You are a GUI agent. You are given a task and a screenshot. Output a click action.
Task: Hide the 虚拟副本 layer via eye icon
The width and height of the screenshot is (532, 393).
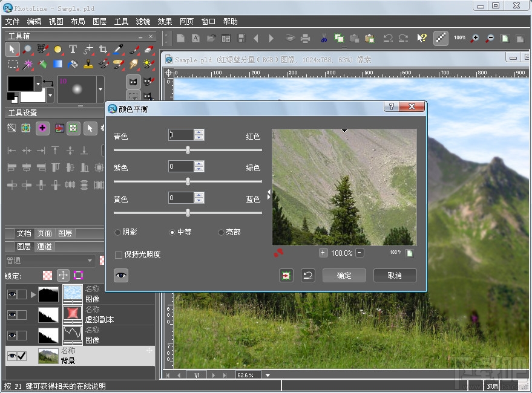click(x=11, y=314)
